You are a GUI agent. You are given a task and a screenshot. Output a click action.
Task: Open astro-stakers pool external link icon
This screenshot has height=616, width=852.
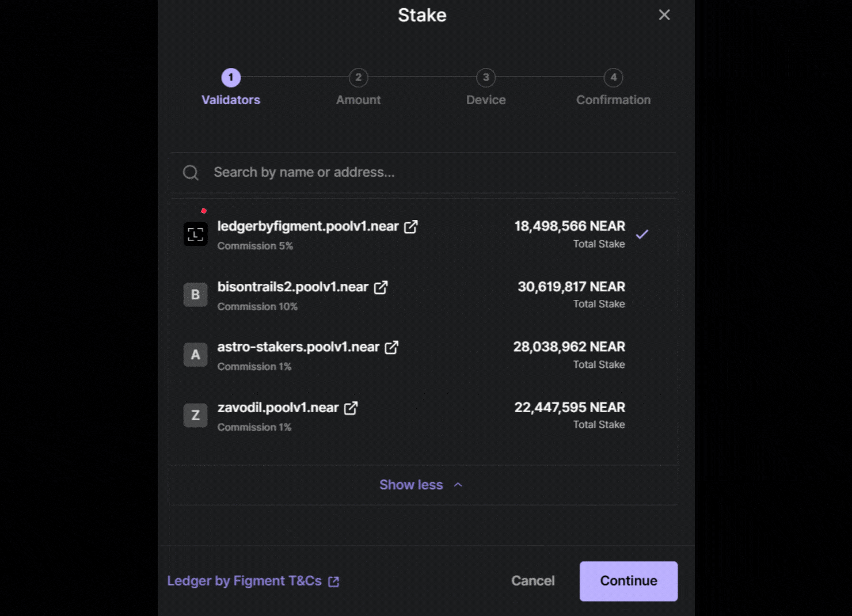392,347
